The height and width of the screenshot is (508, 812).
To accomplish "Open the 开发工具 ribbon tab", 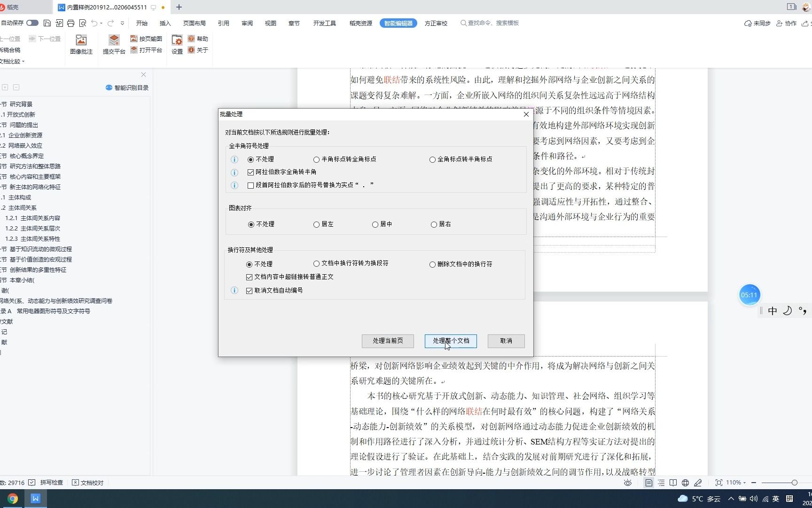I will tap(325, 23).
